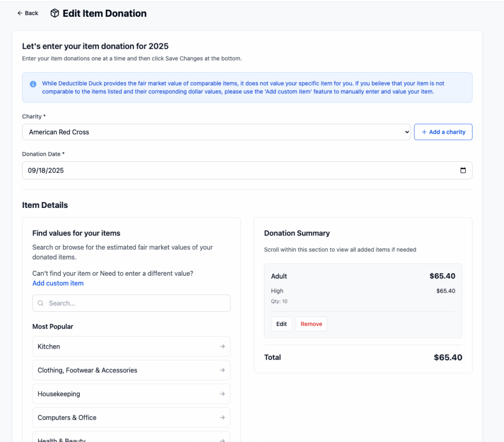
Task: Click the arrow icon on the Kitchen row
Action: 222,347
